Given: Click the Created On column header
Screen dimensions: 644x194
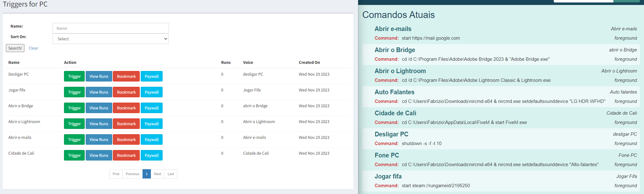Looking at the screenshot, I should click(309, 62).
